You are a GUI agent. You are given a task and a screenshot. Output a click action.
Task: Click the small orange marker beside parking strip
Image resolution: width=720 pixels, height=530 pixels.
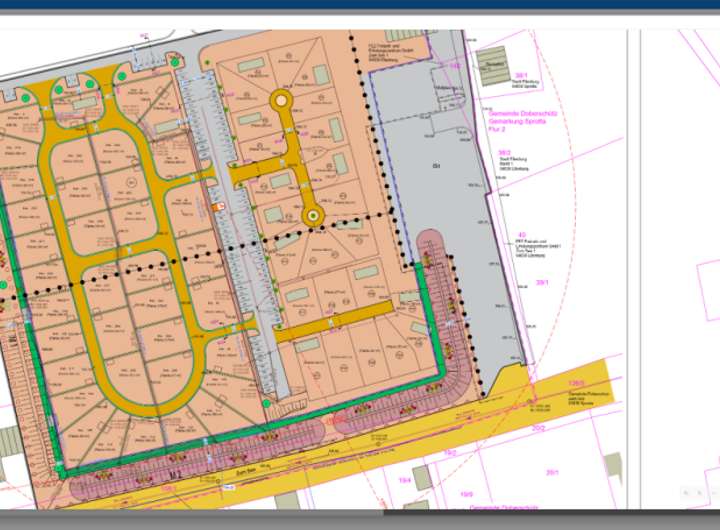[219, 205]
